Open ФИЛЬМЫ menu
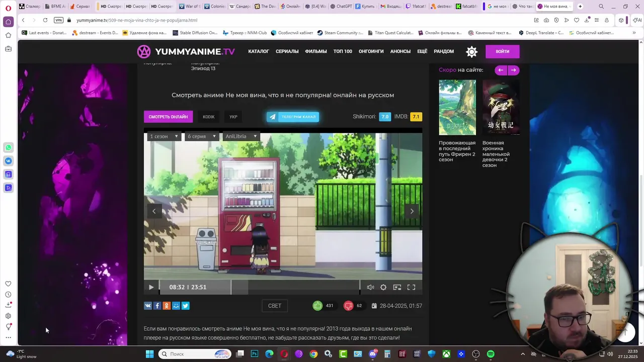 [316, 51]
